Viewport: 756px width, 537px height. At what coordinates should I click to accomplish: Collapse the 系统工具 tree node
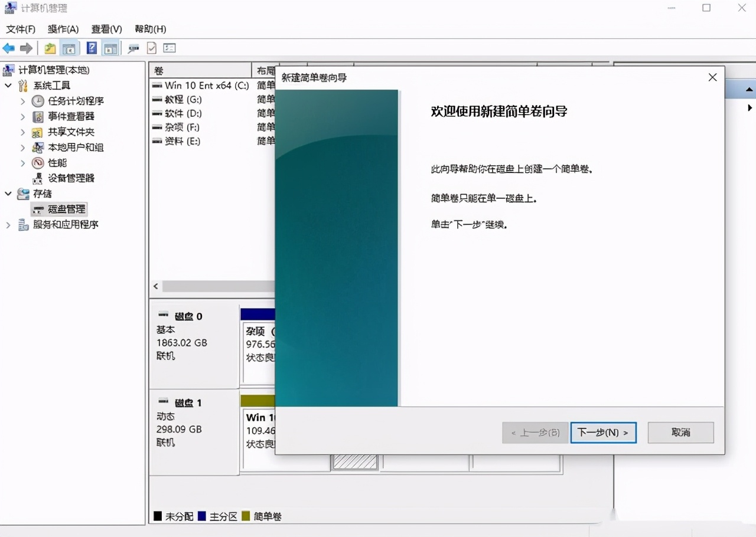coord(8,85)
